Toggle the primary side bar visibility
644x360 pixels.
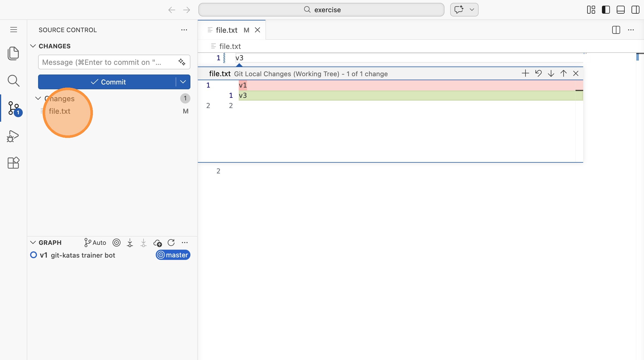(x=606, y=10)
